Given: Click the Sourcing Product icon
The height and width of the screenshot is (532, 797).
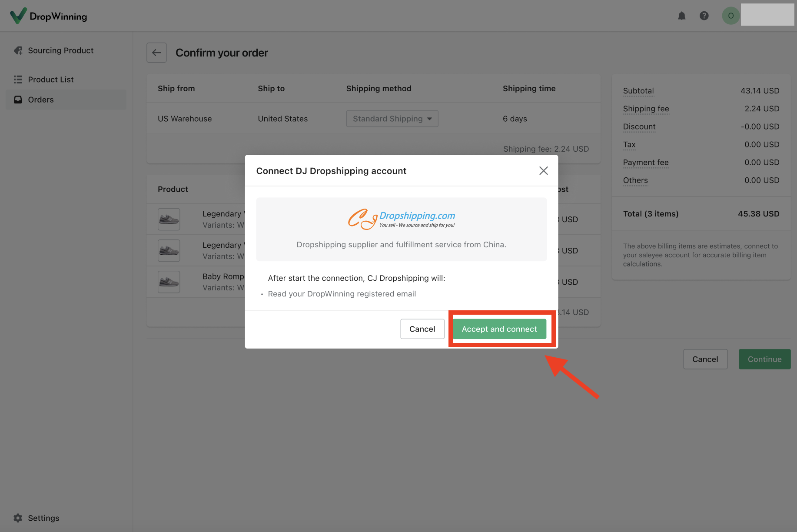Looking at the screenshot, I should click(x=18, y=50).
